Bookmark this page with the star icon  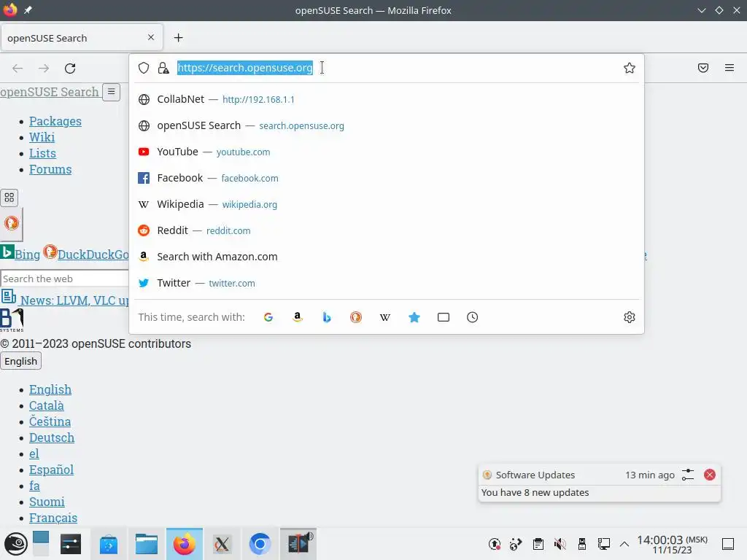point(630,68)
